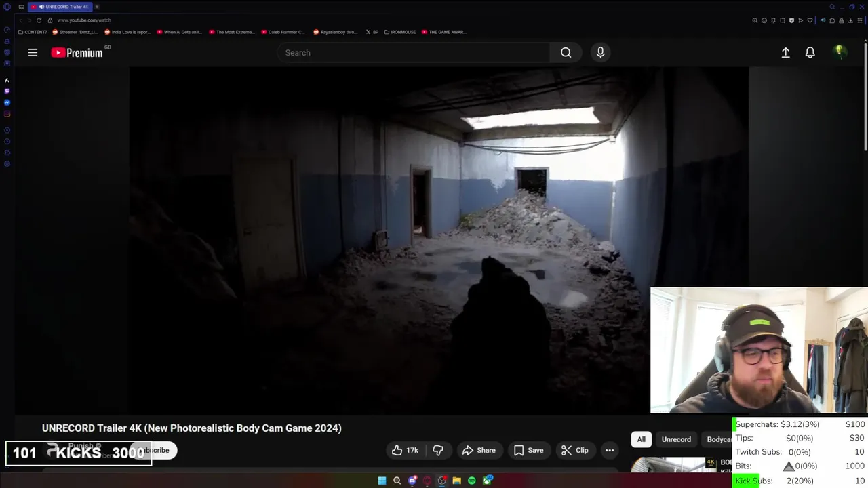Image resolution: width=868 pixels, height=488 pixels.
Task: Reload the page in the browser
Action: click(x=39, y=20)
